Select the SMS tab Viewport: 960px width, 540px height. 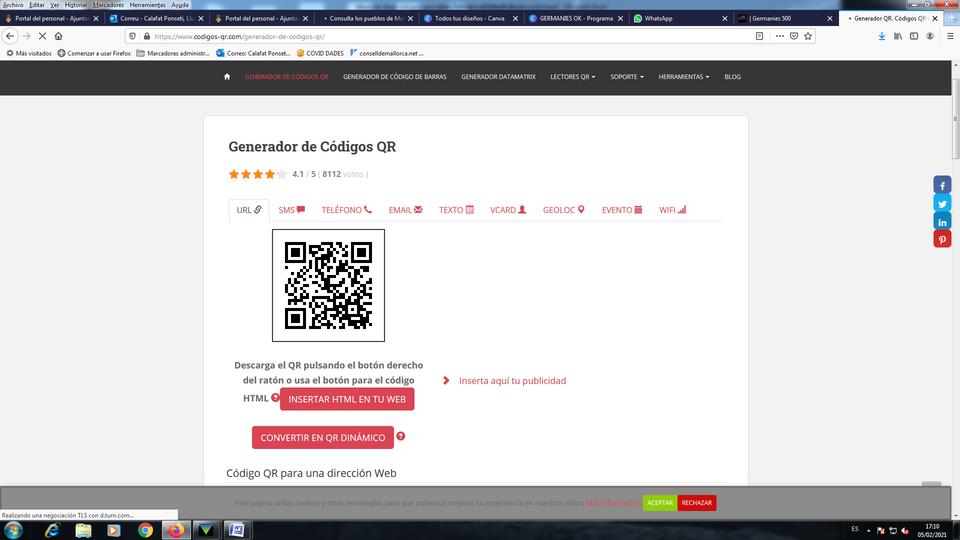pos(291,210)
